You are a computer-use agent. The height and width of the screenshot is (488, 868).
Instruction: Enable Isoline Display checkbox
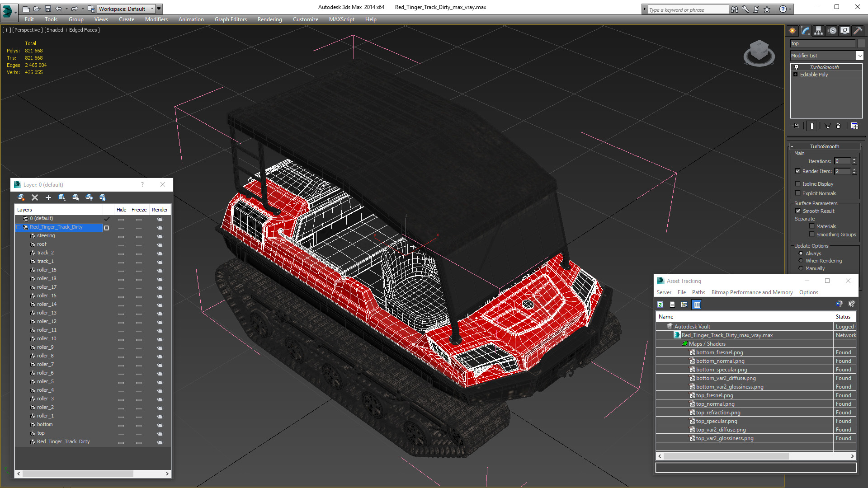[x=798, y=183]
